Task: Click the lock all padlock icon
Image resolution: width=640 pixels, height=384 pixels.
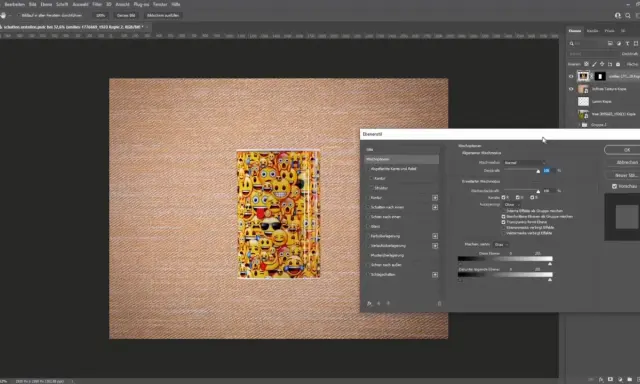Action: [618, 64]
